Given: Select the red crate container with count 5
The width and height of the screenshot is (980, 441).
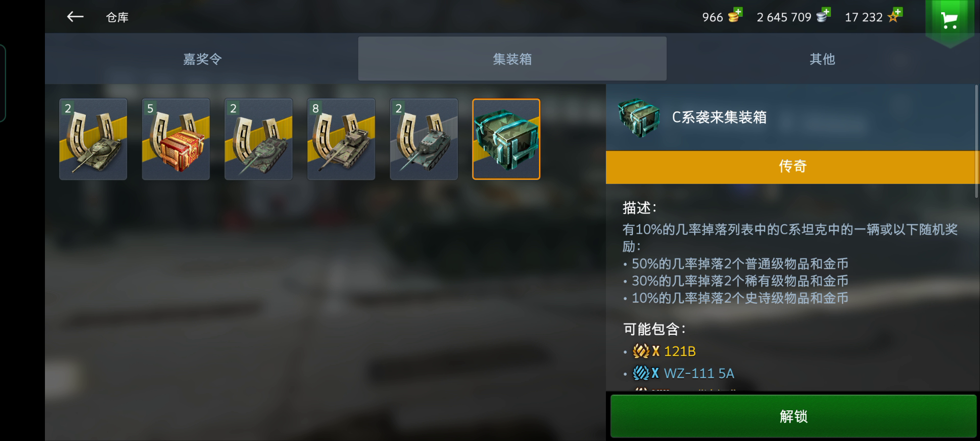Looking at the screenshot, I should click(176, 139).
